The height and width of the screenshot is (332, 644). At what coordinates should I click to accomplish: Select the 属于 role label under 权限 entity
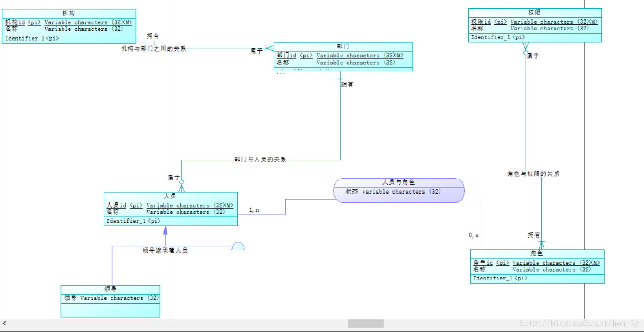tap(533, 56)
